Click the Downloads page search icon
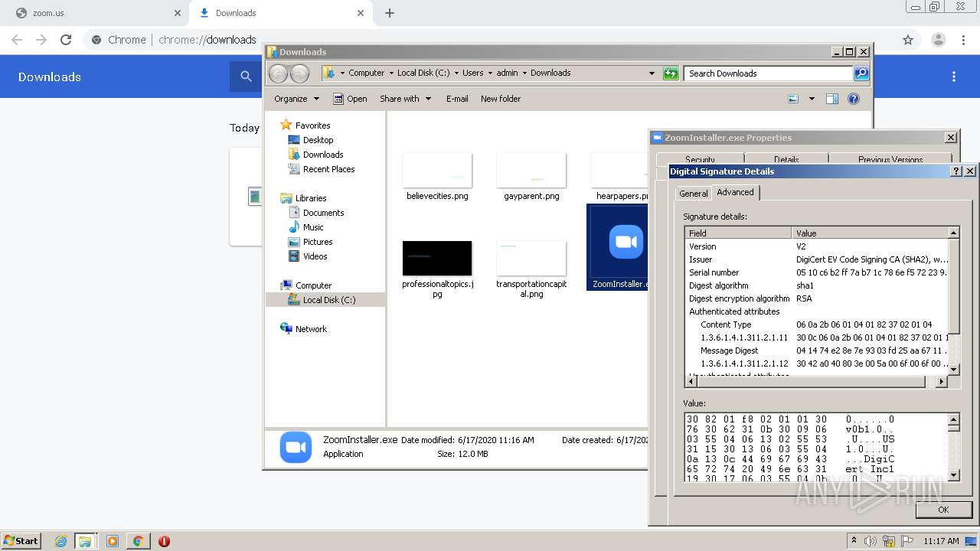This screenshot has height=551, width=980. 246,77
